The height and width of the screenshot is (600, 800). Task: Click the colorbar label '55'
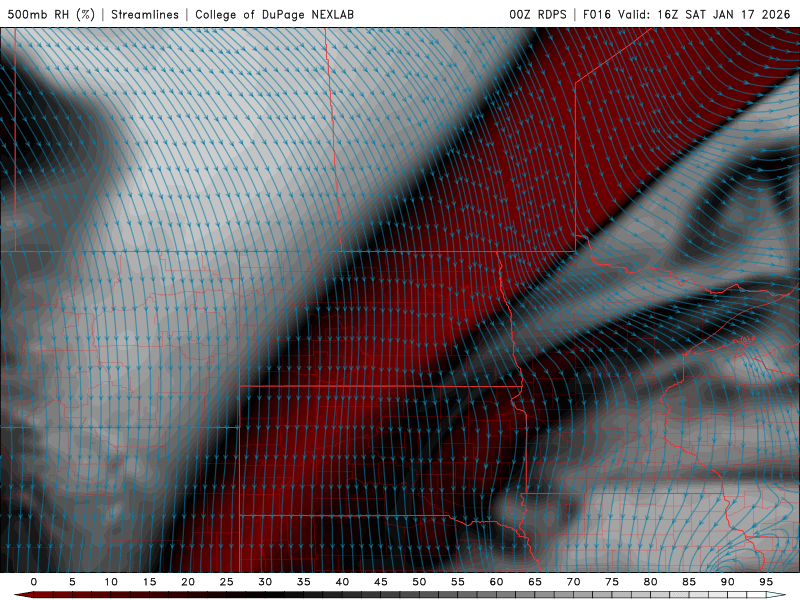click(x=457, y=582)
